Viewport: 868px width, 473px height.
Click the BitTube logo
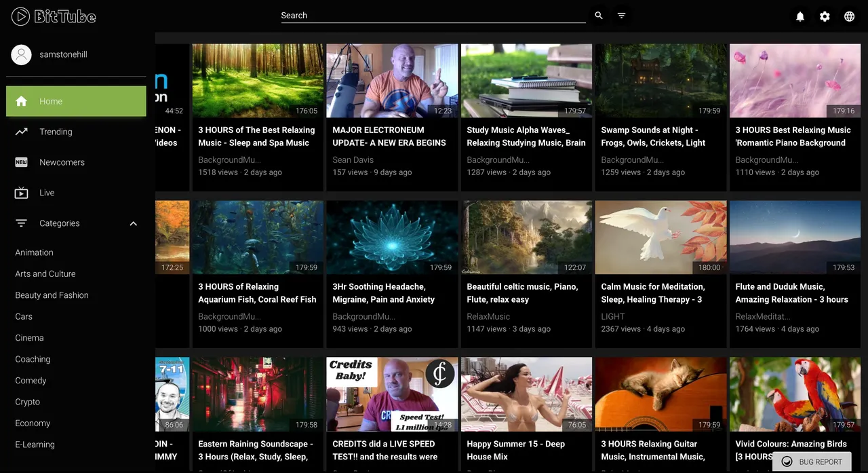[54, 16]
